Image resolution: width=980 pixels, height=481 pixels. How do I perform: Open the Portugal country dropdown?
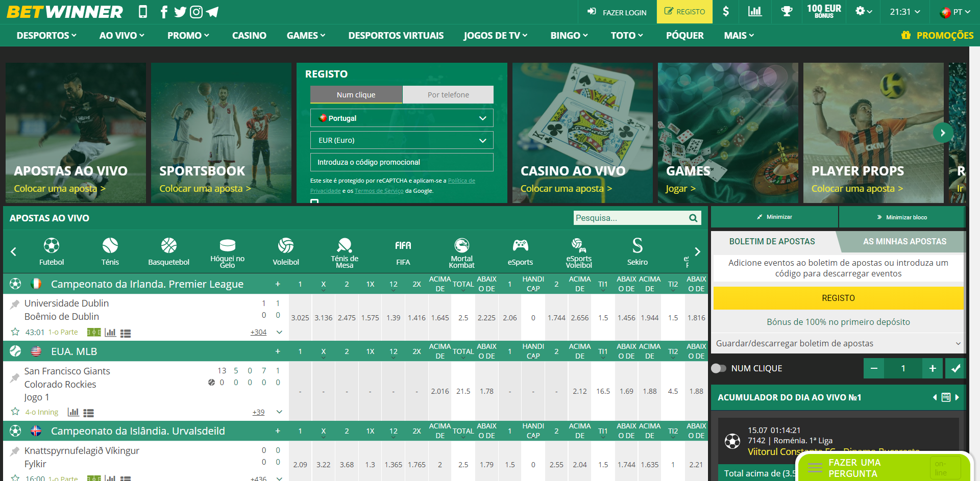pyautogui.click(x=402, y=118)
